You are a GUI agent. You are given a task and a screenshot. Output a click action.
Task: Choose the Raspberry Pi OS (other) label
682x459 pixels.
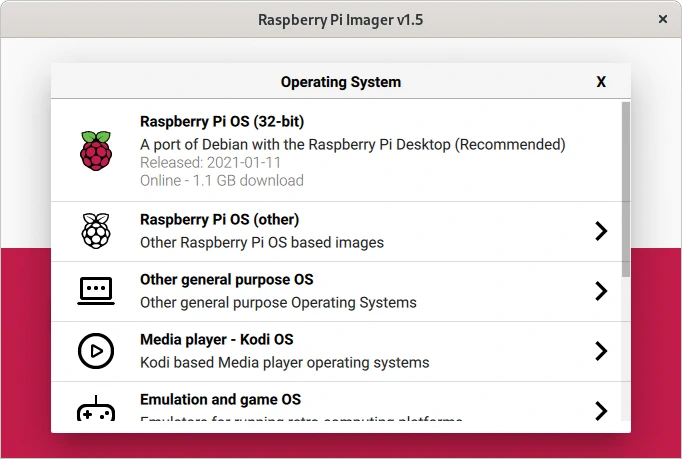tap(219, 220)
